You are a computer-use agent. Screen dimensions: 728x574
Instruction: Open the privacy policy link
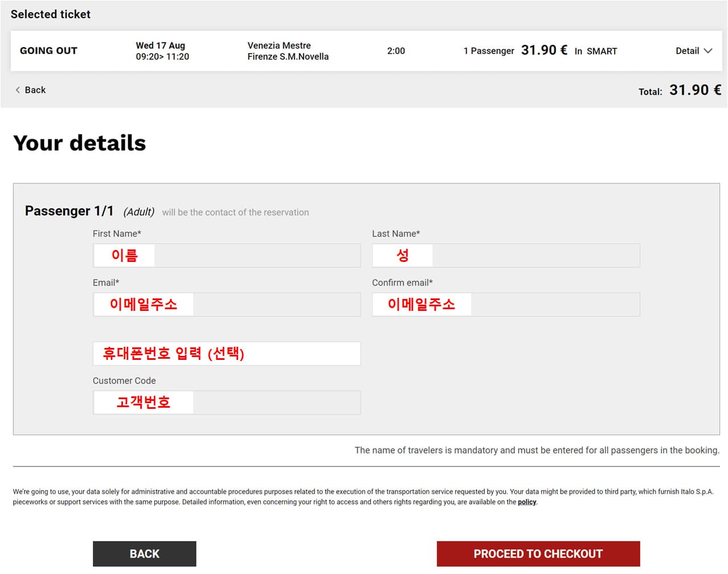[x=527, y=502]
